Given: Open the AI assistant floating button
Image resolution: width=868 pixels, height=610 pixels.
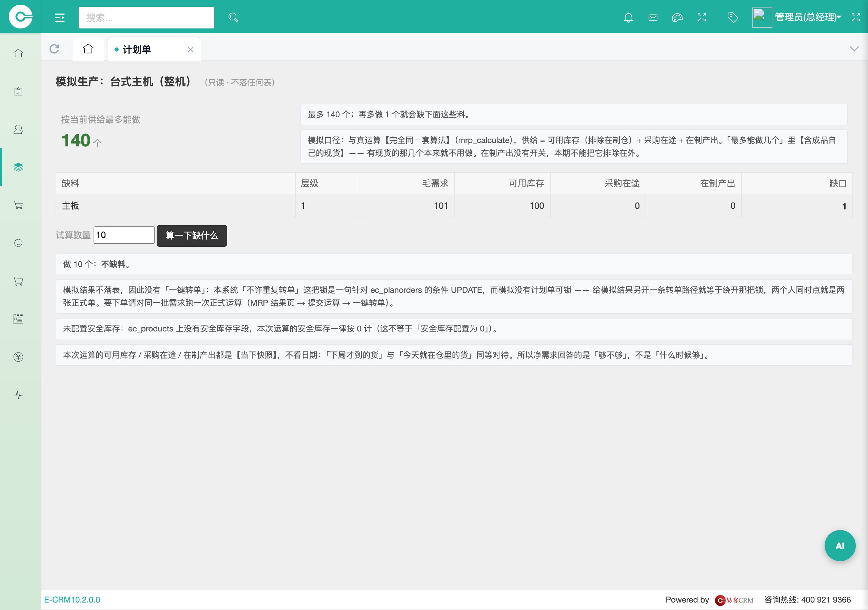Looking at the screenshot, I should (840, 545).
